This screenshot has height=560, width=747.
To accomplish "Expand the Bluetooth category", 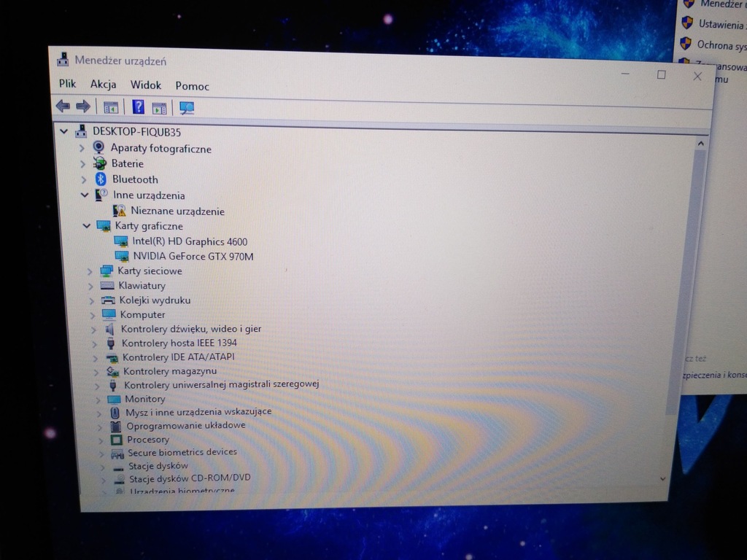I will point(84,179).
